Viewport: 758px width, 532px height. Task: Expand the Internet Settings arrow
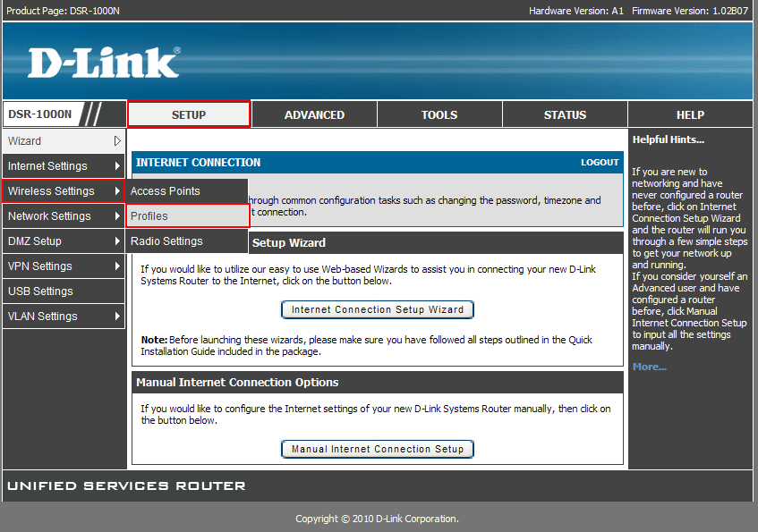[117, 166]
